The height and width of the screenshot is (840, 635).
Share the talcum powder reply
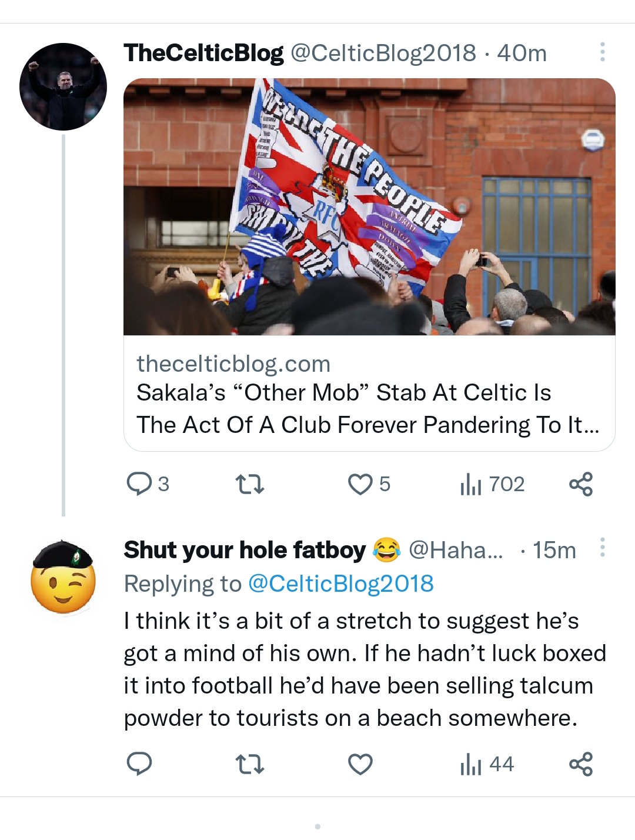tap(580, 764)
